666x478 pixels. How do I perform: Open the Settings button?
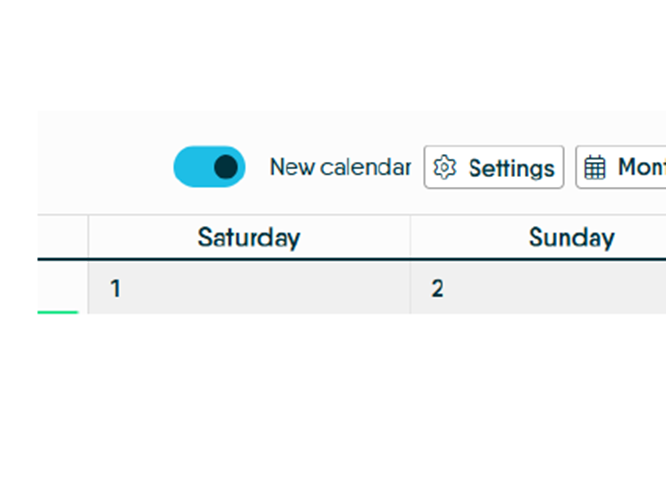click(494, 167)
